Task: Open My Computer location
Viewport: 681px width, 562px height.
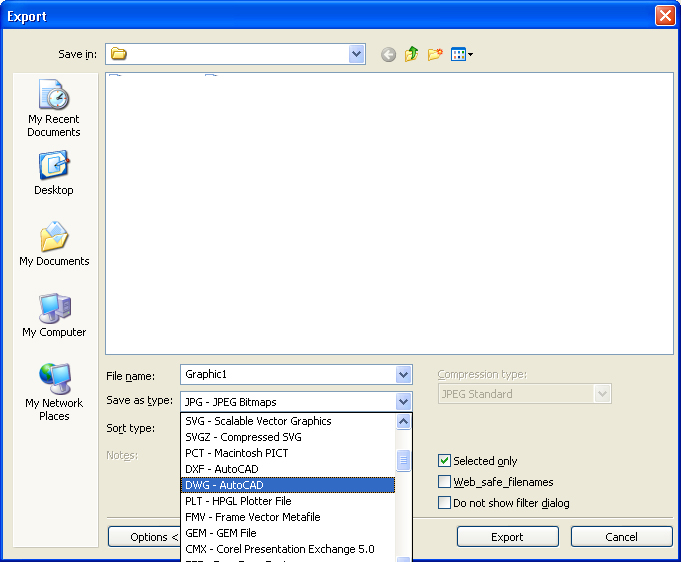Action: tap(54, 315)
